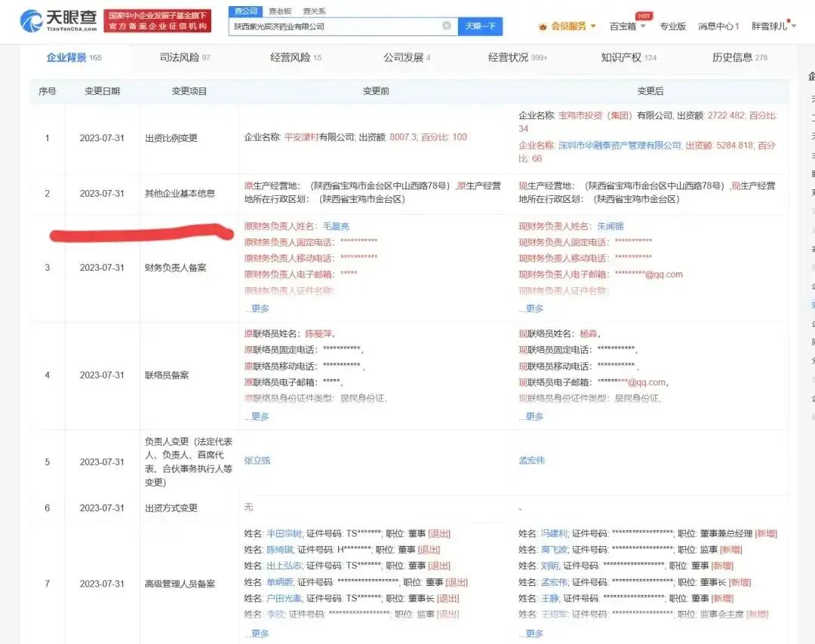Open the 深圳市华融泰资产管理有限公司 link
The height and width of the screenshot is (644, 815).
[620, 146]
